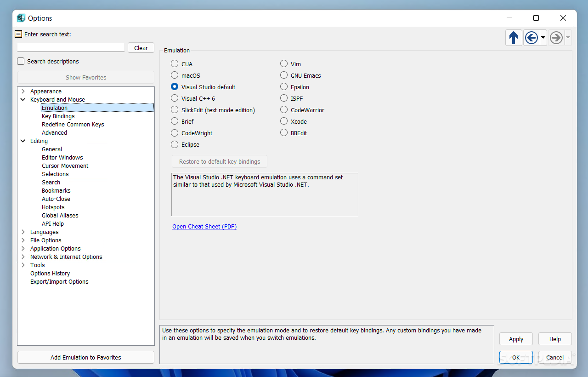The height and width of the screenshot is (377, 588).
Task: Select Editor Windows in the tree
Action: [x=62, y=158]
